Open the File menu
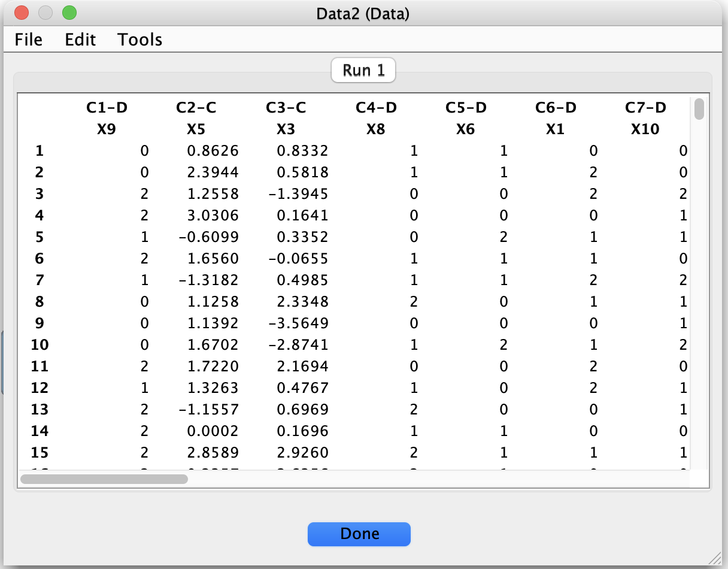Viewport: 728px width, 569px height. [29, 40]
